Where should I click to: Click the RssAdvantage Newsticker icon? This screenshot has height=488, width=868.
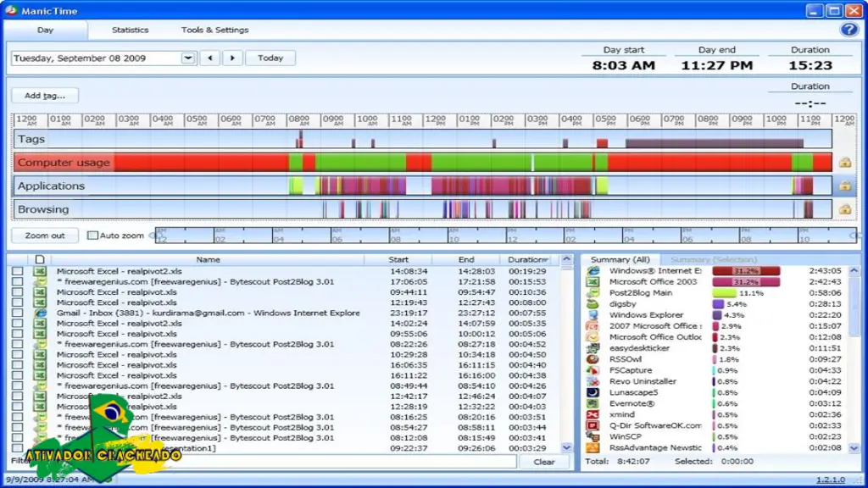593,447
